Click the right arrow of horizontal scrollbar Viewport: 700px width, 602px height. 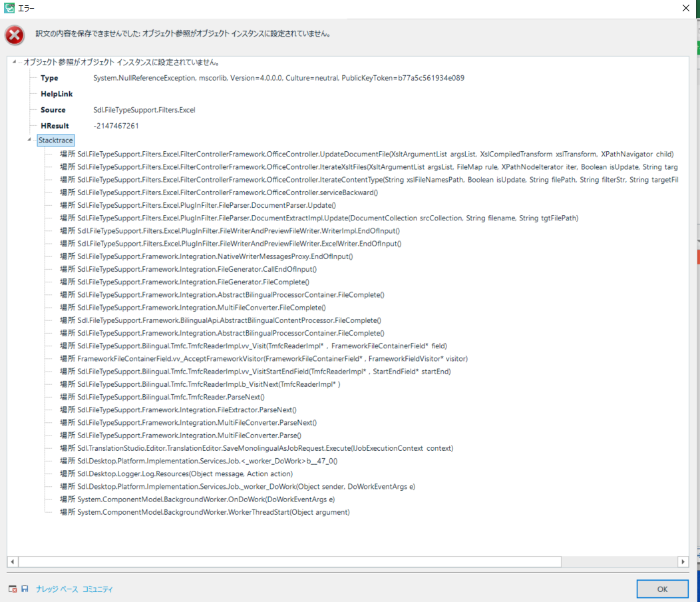pos(683,561)
